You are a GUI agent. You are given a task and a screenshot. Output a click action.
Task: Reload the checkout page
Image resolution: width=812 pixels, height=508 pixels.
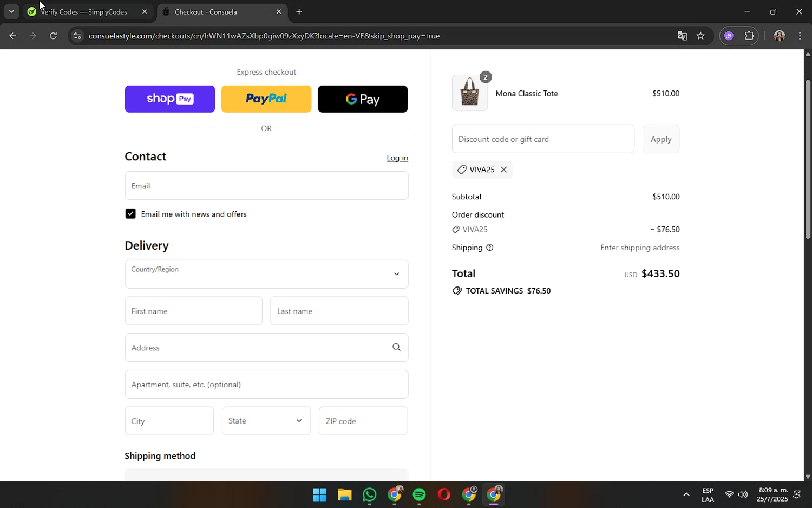53,36
